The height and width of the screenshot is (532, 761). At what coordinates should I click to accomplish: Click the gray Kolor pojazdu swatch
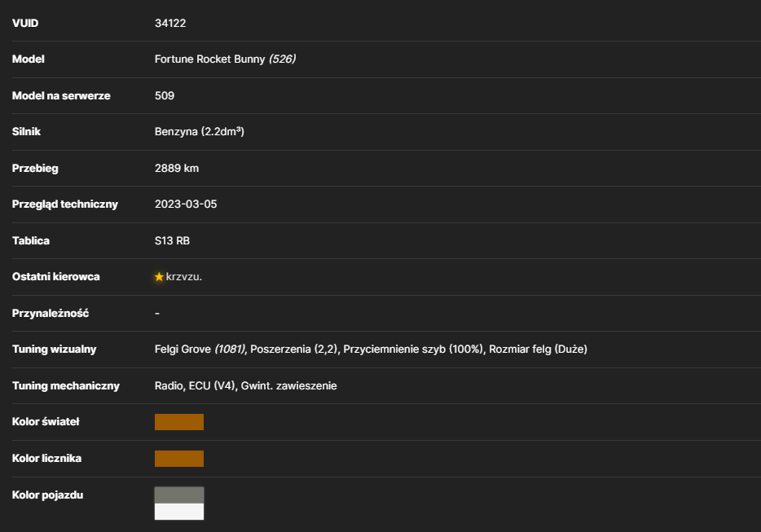click(x=179, y=495)
